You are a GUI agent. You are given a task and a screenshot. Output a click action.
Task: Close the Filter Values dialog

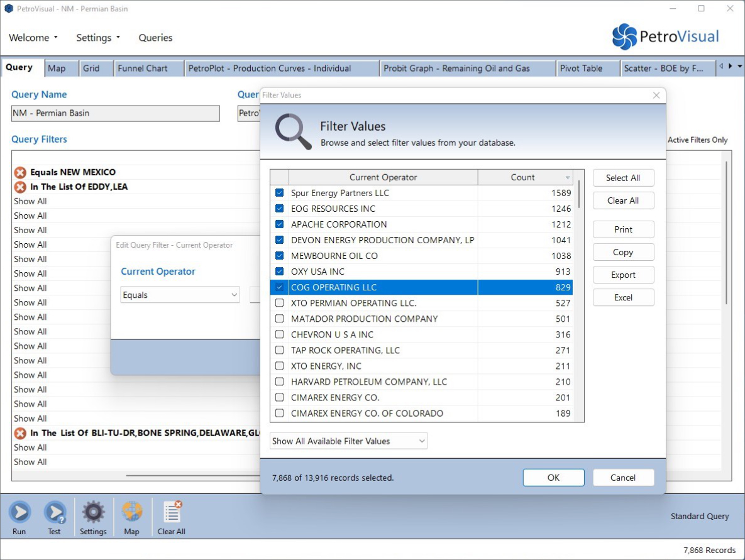[656, 96]
